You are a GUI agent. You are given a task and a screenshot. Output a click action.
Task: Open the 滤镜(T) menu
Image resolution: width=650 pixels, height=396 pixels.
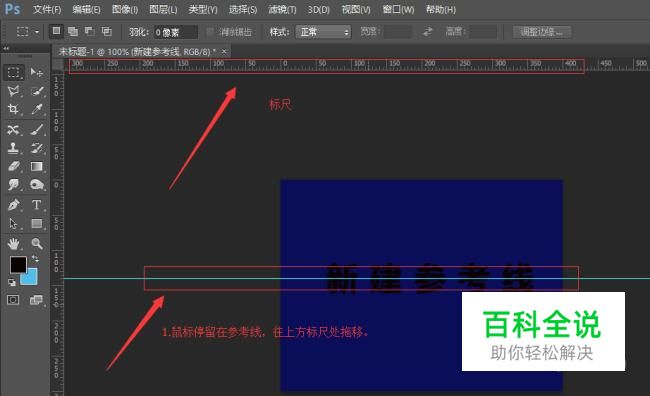pos(282,10)
